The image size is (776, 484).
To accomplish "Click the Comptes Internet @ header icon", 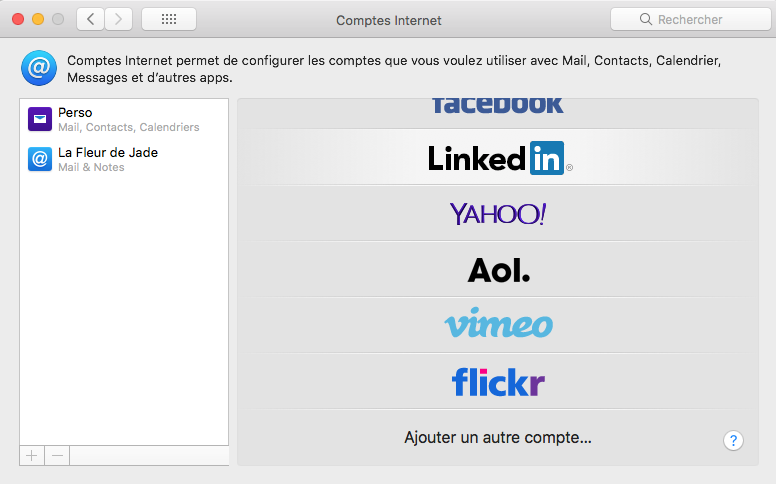I will point(39,68).
